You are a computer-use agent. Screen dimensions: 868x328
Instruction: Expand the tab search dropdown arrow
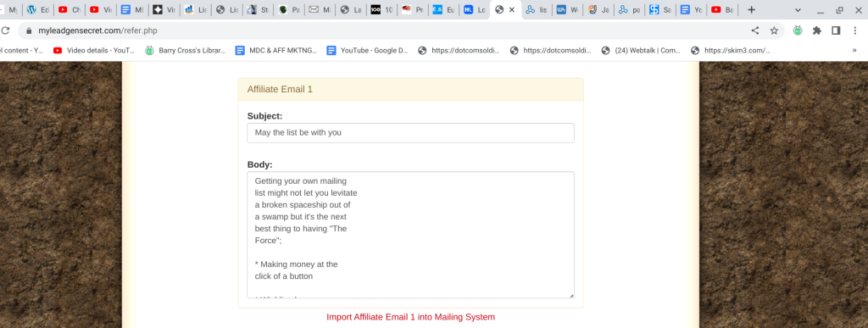coord(798,9)
